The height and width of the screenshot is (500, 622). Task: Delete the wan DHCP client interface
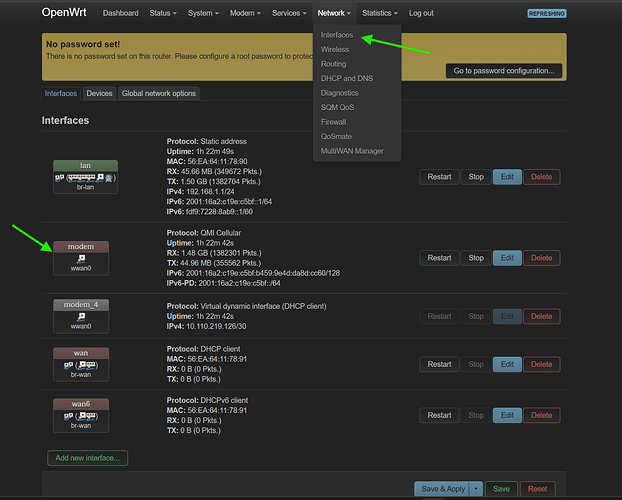(x=541, y=364)
